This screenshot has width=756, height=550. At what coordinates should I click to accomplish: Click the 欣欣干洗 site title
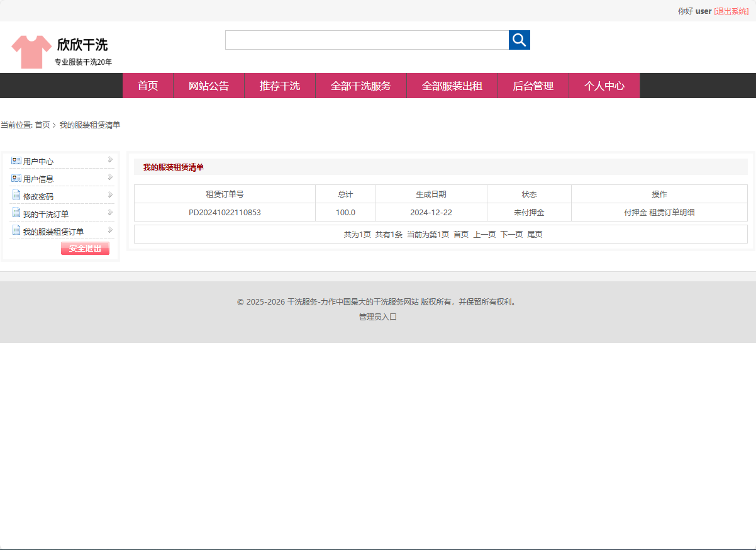[x=82, y=45]
